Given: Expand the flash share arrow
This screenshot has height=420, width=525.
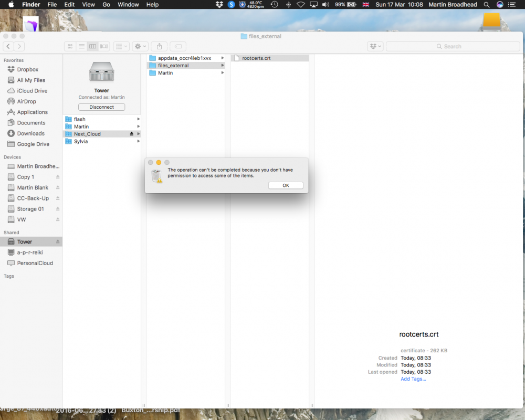Looking at the screenshot, I should pos(138,119).
